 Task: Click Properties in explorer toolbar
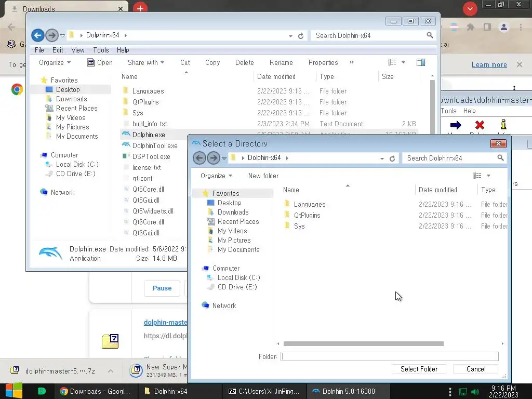pos(323,62)
